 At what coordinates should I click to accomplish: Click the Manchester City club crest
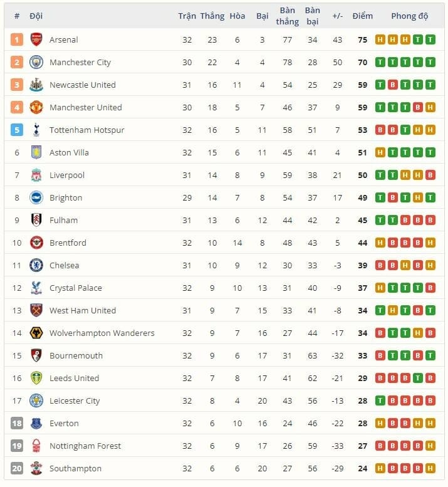click(x=36, y=62)
